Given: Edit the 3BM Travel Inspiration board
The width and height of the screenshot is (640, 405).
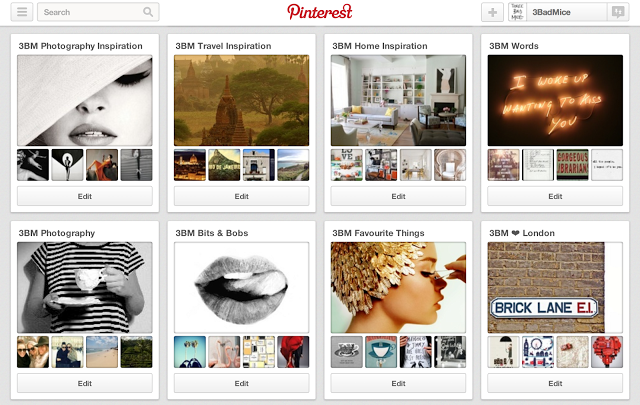Looking at the screenshot, I should 242,196.
